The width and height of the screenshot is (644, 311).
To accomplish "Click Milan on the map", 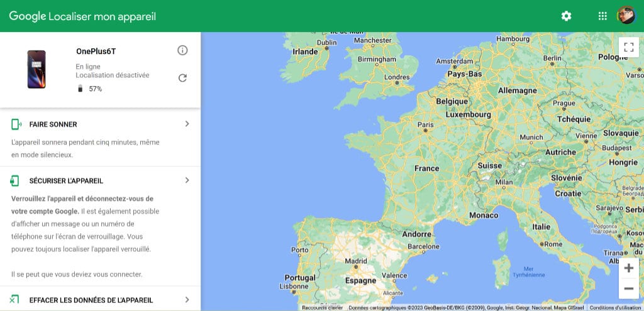I will (x=504, y=182).
